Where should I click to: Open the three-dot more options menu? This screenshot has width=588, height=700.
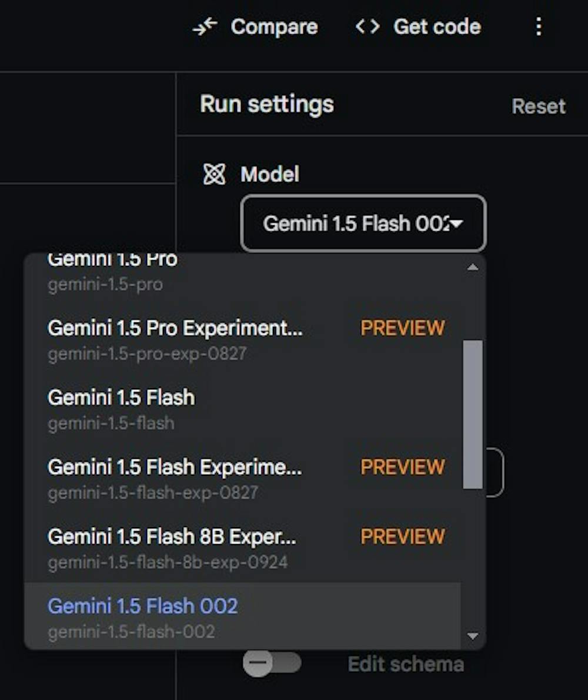(539, 26)
